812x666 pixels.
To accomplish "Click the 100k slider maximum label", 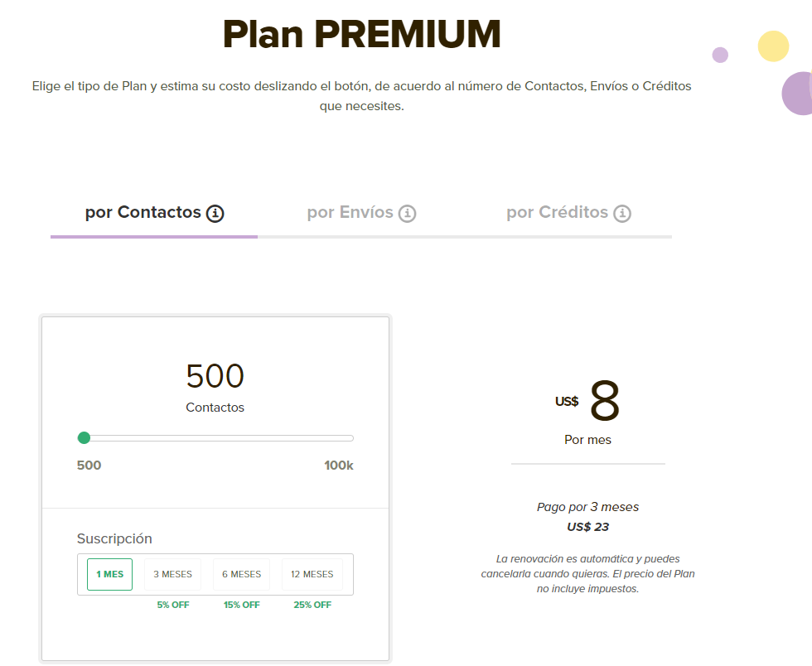I will [339, 465].
